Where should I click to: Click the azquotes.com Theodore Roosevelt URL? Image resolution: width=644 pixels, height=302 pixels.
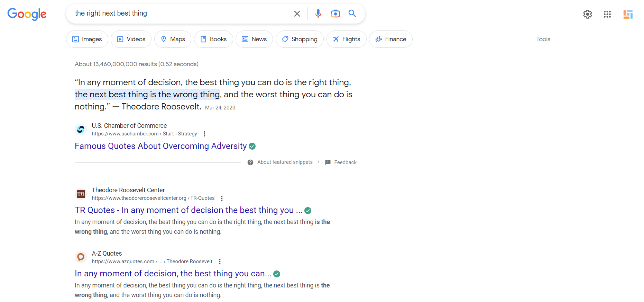tap(152, 261)
